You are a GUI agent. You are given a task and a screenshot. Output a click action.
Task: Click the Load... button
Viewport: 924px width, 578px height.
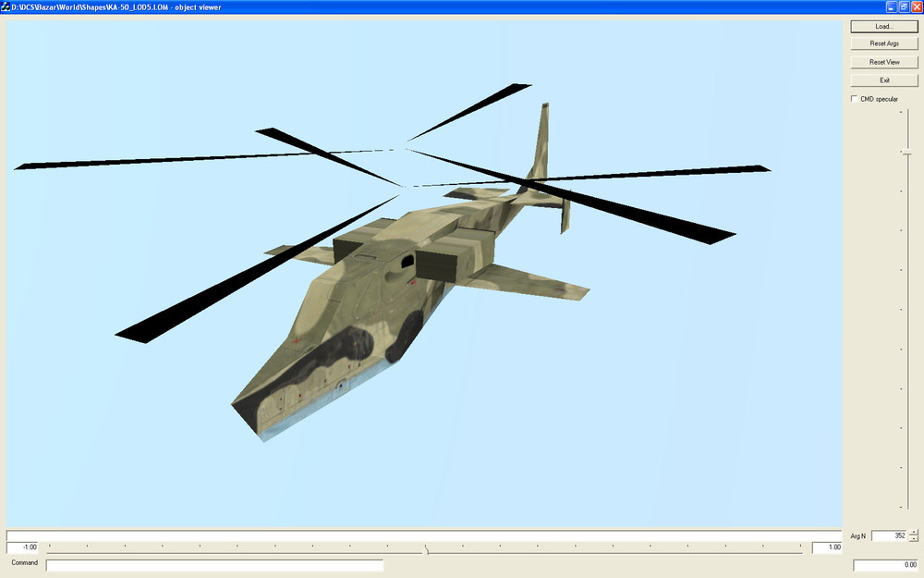(882, 26)
